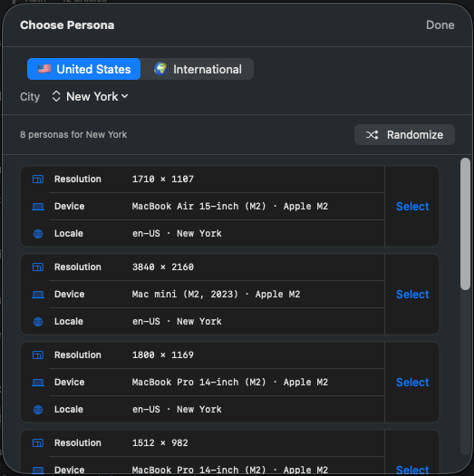The width and height of the screenshot is (474, 476).
Task: Click Device icon in the 1800 × 1169 persona
Action: tap(38, 383)
